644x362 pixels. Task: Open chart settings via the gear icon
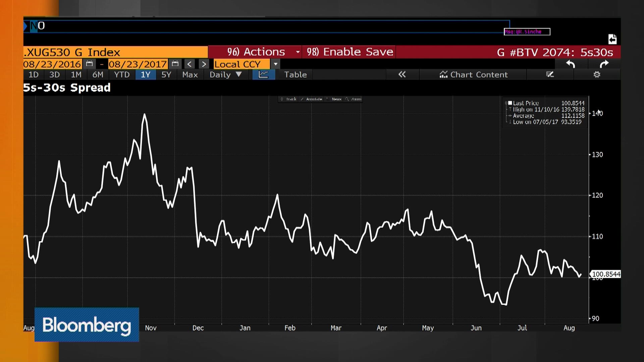(x=596, y=75)
